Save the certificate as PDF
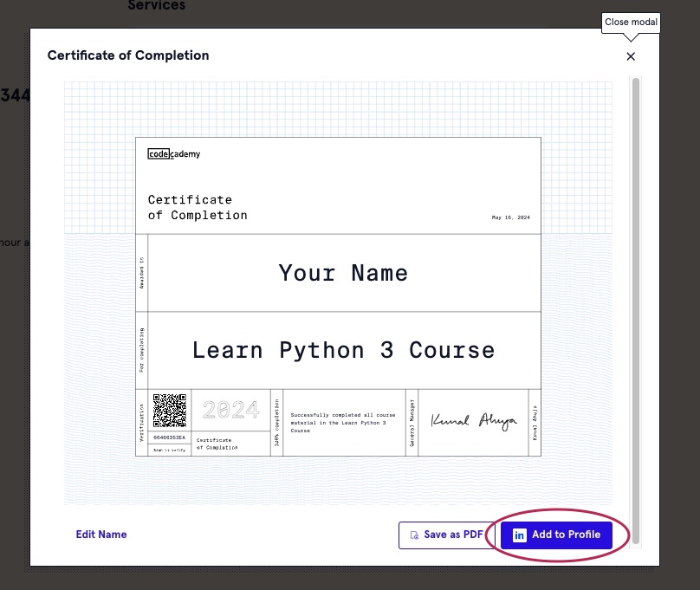This screenshot has height=590, width=700. click(446, 535)
